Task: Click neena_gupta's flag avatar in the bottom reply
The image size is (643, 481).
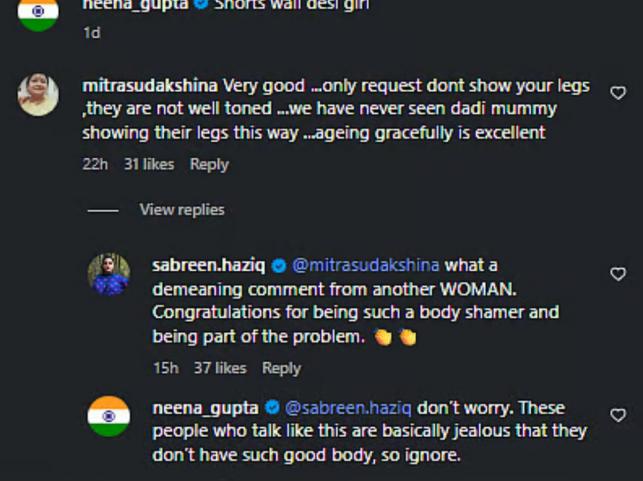Action: pos(109,416)
